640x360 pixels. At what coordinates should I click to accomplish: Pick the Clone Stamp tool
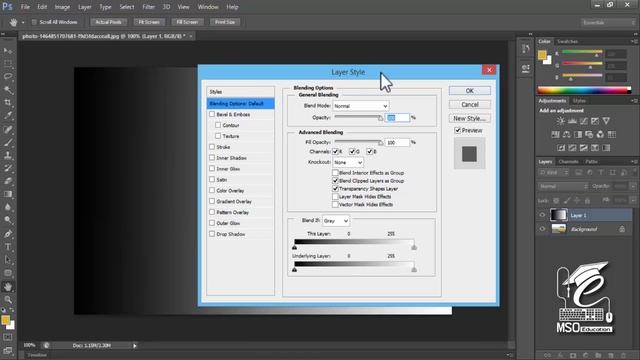coord(8,156)
